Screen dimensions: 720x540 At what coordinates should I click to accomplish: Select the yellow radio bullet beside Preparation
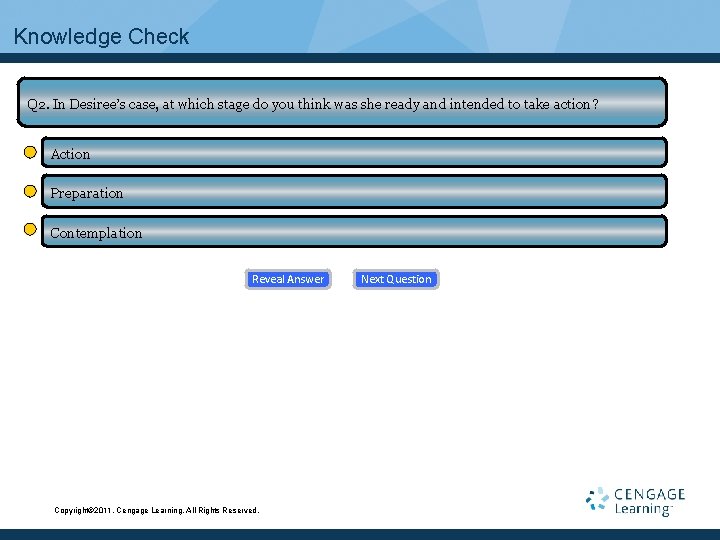(30, 191)
